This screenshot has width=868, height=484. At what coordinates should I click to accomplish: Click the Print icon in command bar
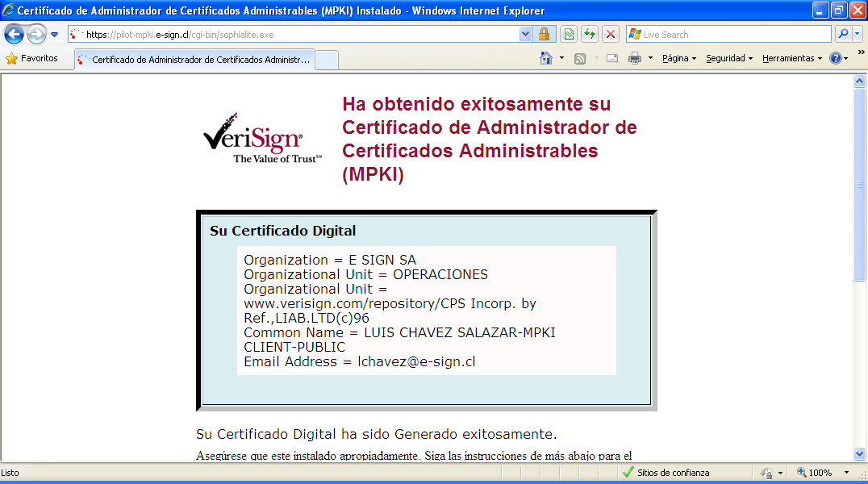click(x=635, y=58)
